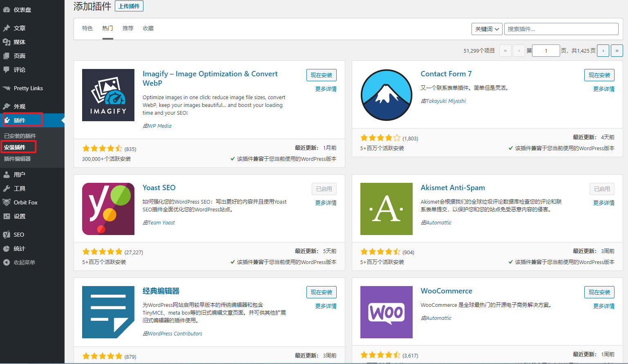
Task: Click the 文章 pushpin icon
Action: (x=7, y=28)
